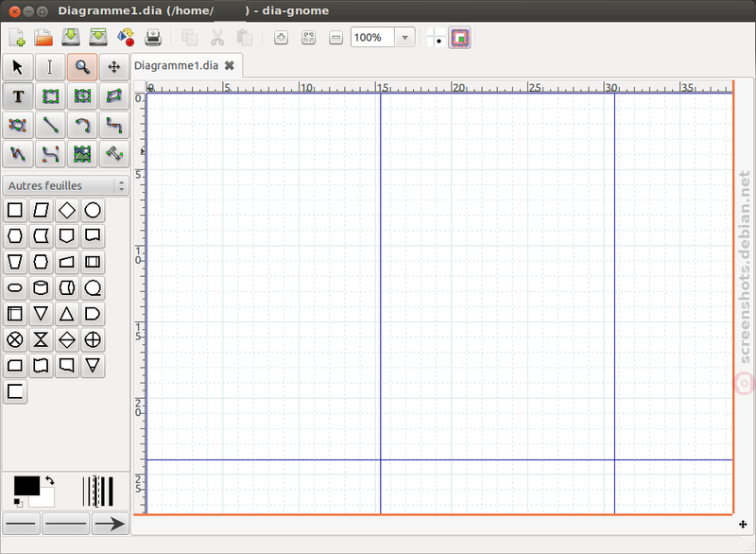The image size is (756, 554).
Task: Click the Paste clipboard icon
Action: click(245, 38)
